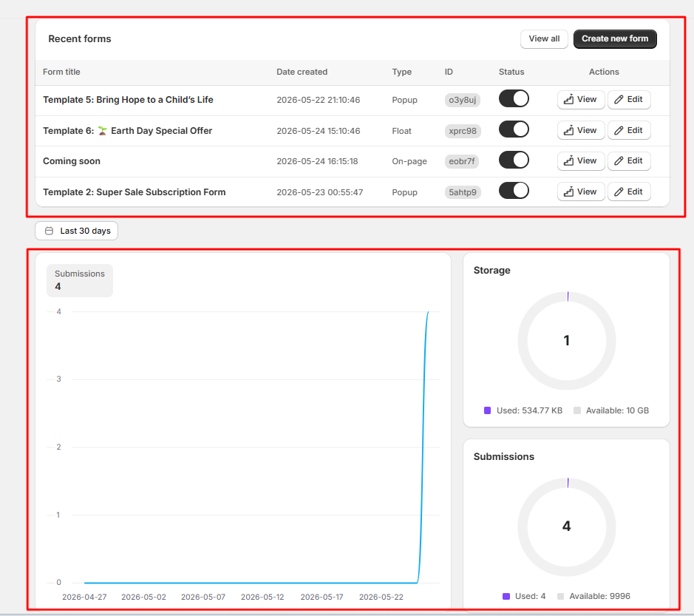Click Create new form button

615,39
